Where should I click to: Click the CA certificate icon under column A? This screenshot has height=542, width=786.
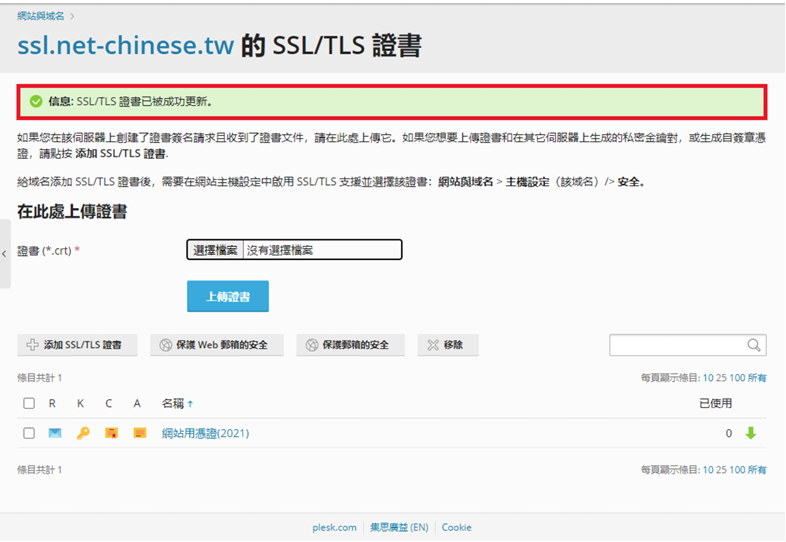tap(140, 433)
